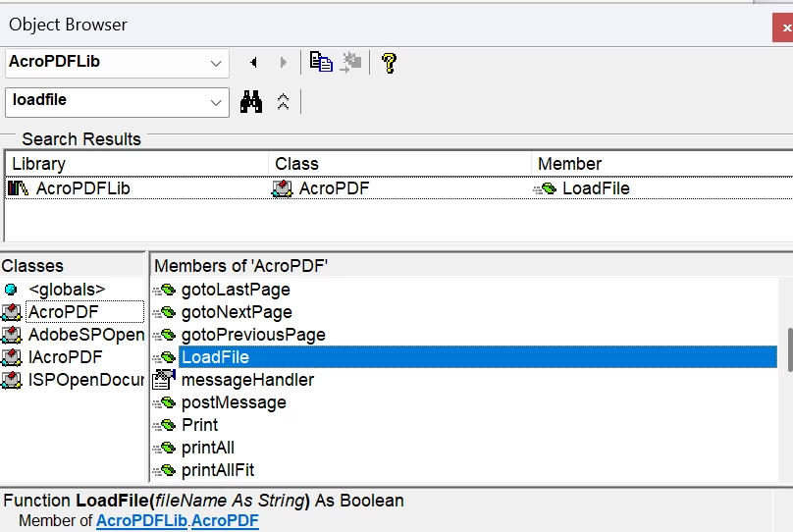Screen dimensions: 793x532
Task: Open the AcroPDFLib link in details pane
Action: click(141, 520)
